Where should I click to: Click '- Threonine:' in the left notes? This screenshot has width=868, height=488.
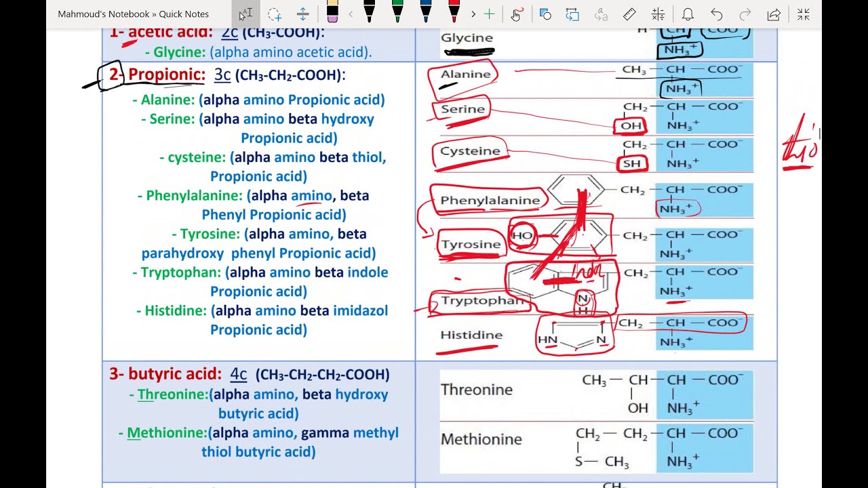(x=169, y=394)
